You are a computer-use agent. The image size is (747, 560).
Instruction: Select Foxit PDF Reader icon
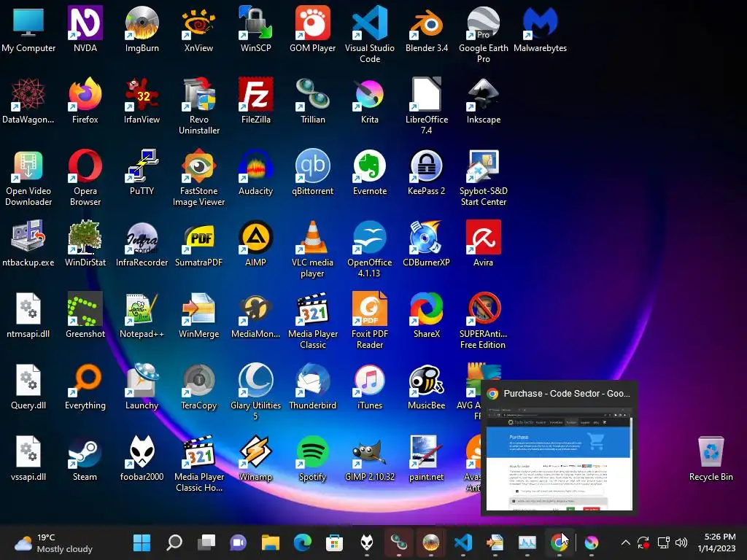370,320
